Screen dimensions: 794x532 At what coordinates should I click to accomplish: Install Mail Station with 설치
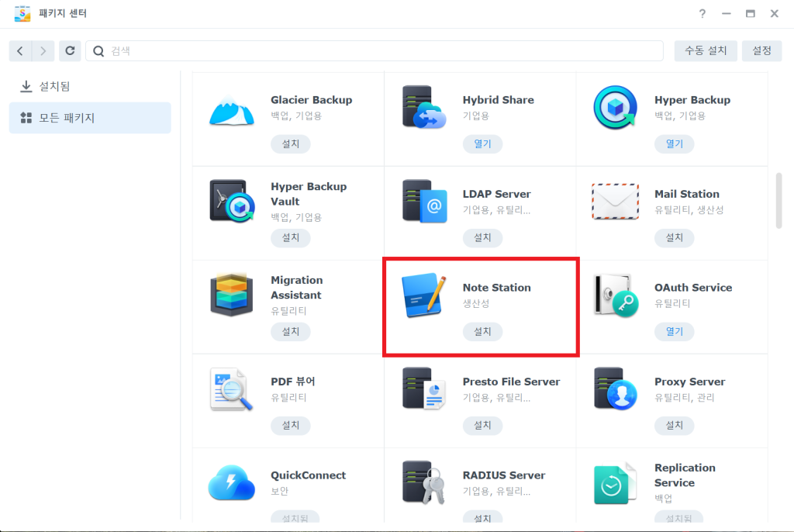pos(675,237)
